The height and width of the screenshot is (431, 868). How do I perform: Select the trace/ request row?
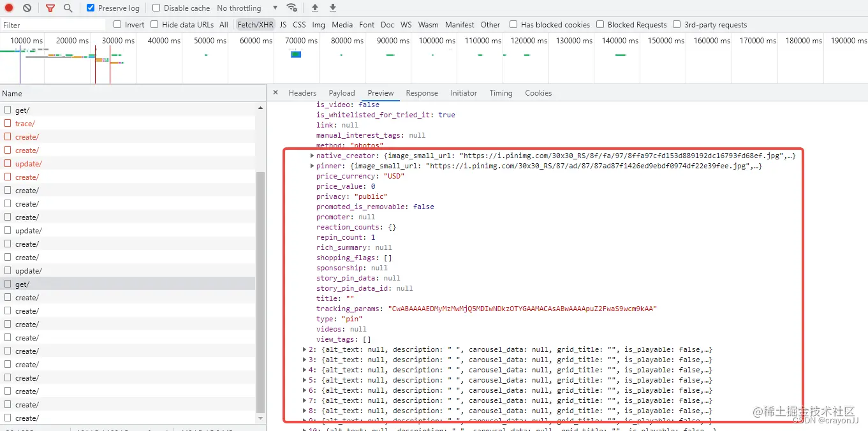coord(128,124)
